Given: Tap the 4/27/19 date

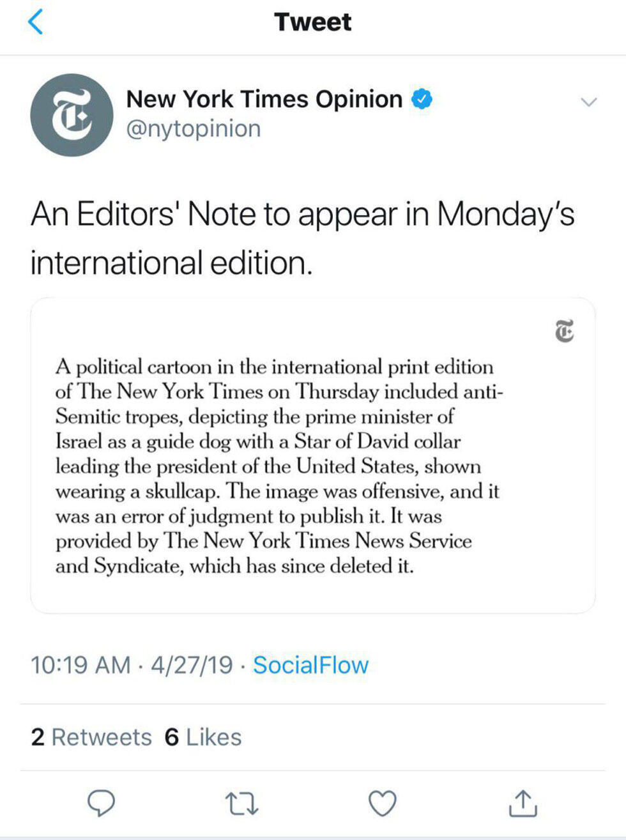Looking at the screenshot, I should click(x=192, y=665).
